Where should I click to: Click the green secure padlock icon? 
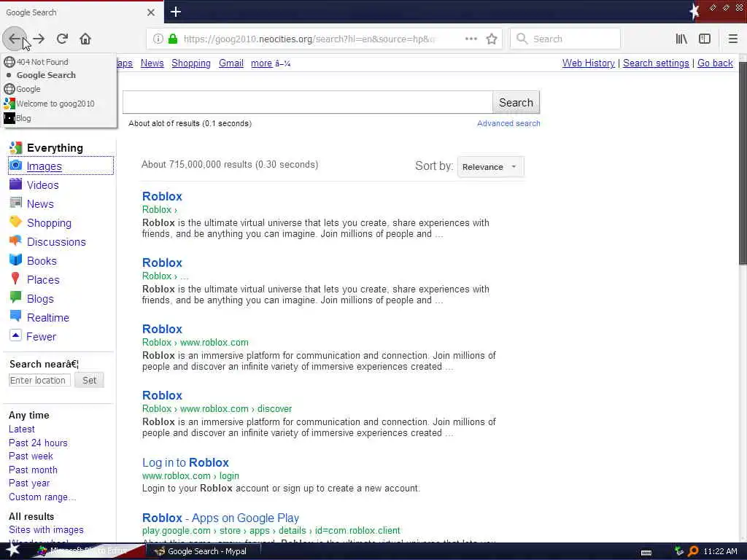coord(173,39)
